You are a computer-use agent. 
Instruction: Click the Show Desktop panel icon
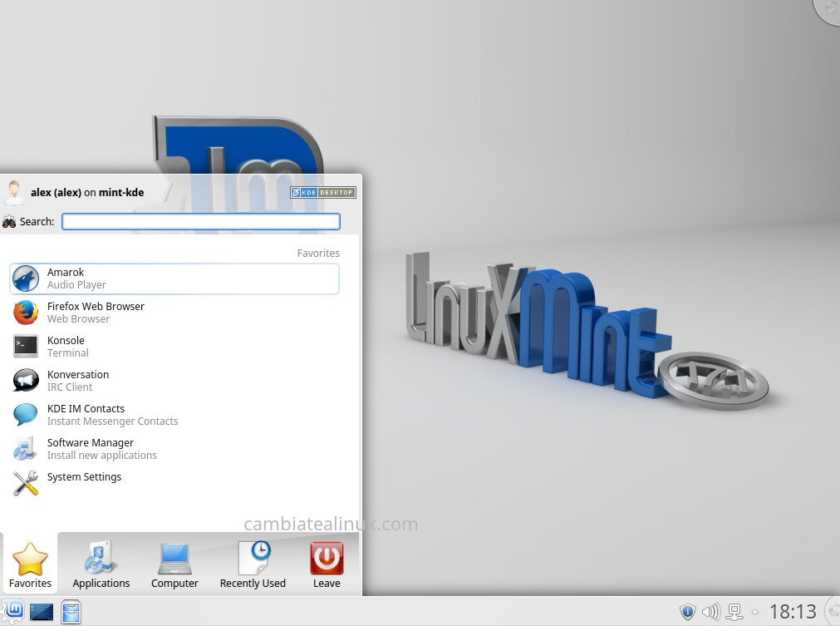(x=42, y=612)
